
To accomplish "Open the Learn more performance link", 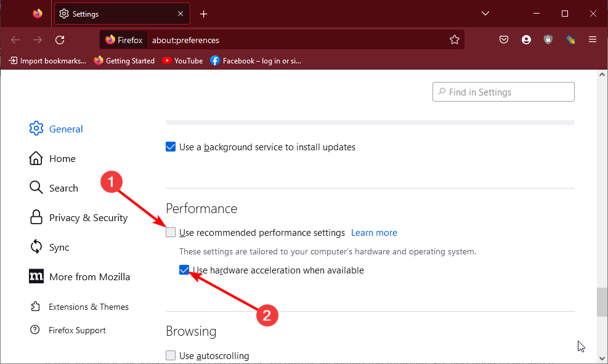I will point(374,233).
